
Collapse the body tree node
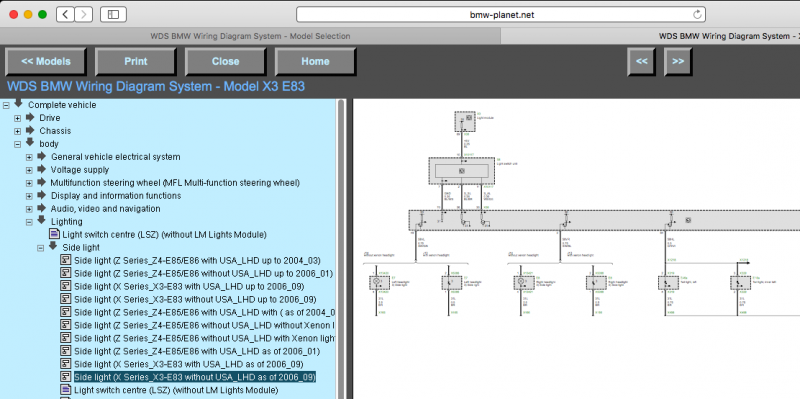(18, 144)
